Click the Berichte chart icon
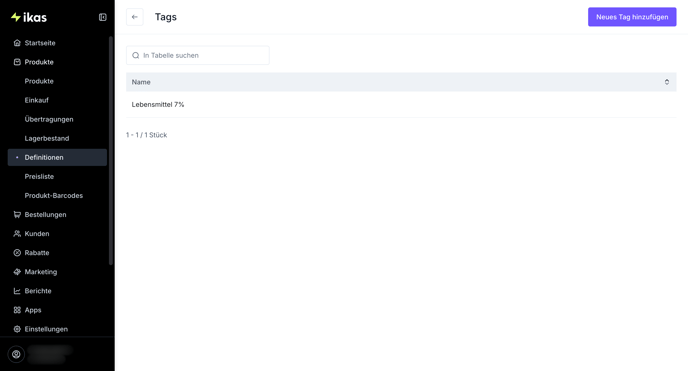The image size is (688, 371). [17, 291]
